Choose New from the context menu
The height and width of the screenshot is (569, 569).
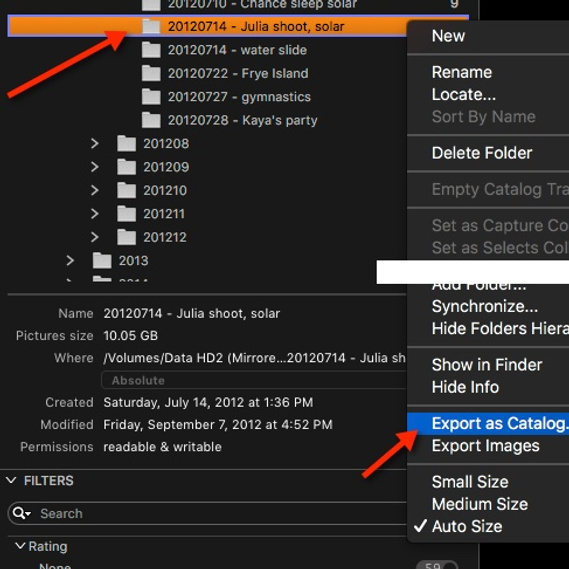[448, 36]
